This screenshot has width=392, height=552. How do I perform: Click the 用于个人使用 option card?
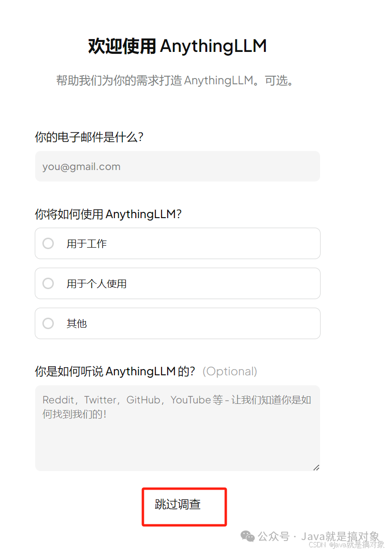click(177, 283)
